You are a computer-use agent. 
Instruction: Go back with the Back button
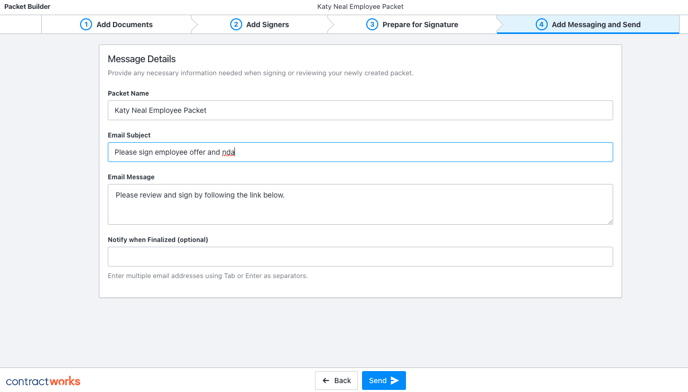[x=337, y=381]
